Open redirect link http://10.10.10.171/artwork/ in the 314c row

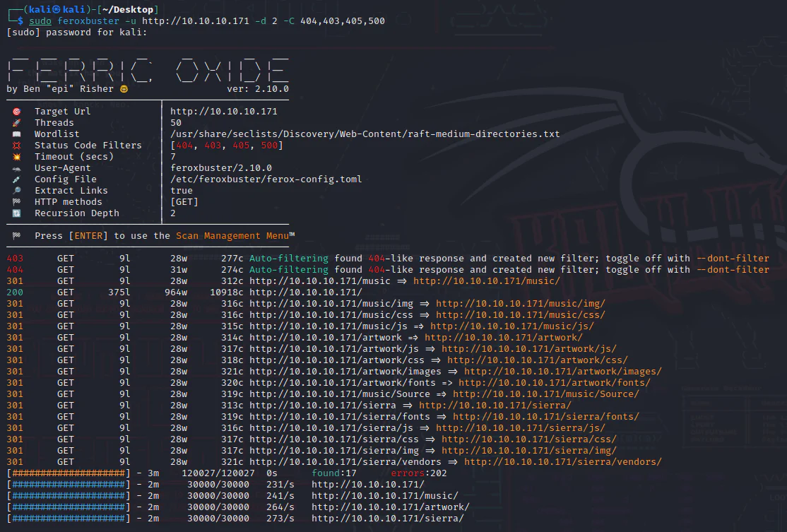[504, 337]
